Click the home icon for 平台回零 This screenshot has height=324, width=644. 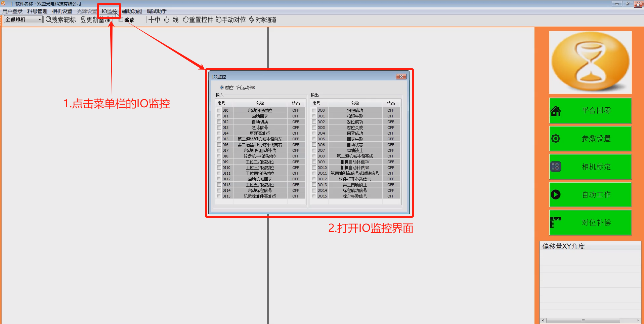coord(556,111)
